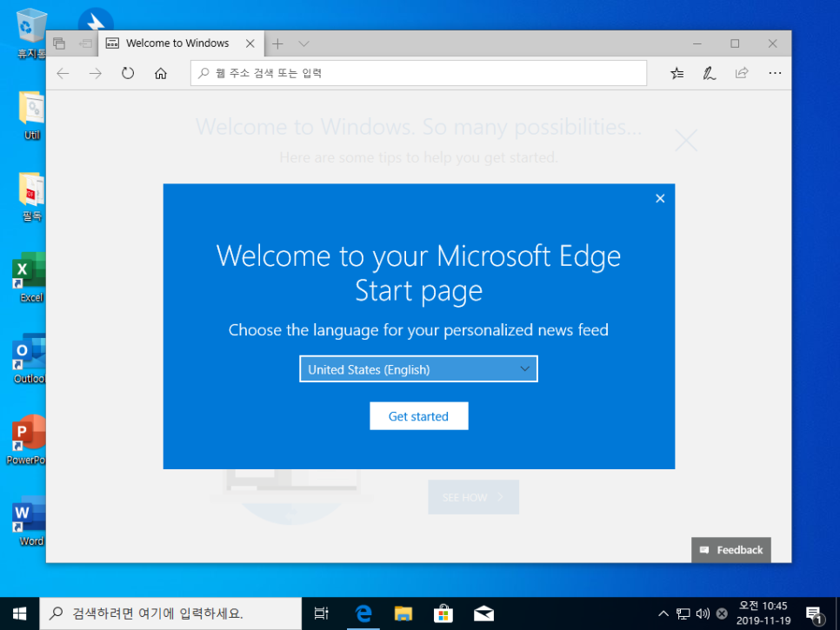
Task: Expand the tab preview chevron
Action: [303, 44]
